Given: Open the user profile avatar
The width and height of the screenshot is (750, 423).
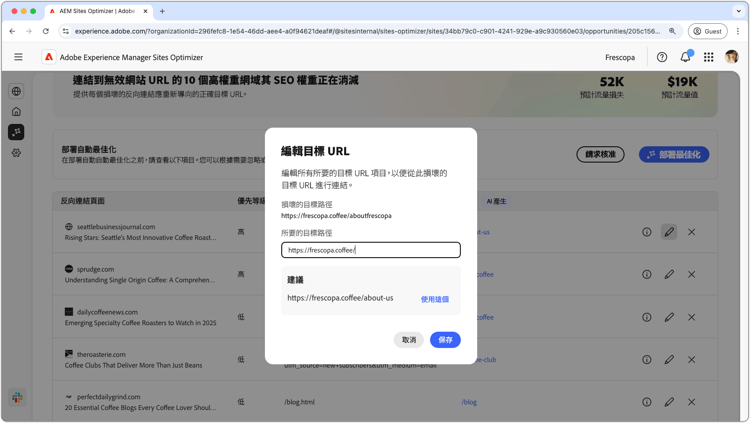Looking at the screenshot, I should [x=731, y=57].
